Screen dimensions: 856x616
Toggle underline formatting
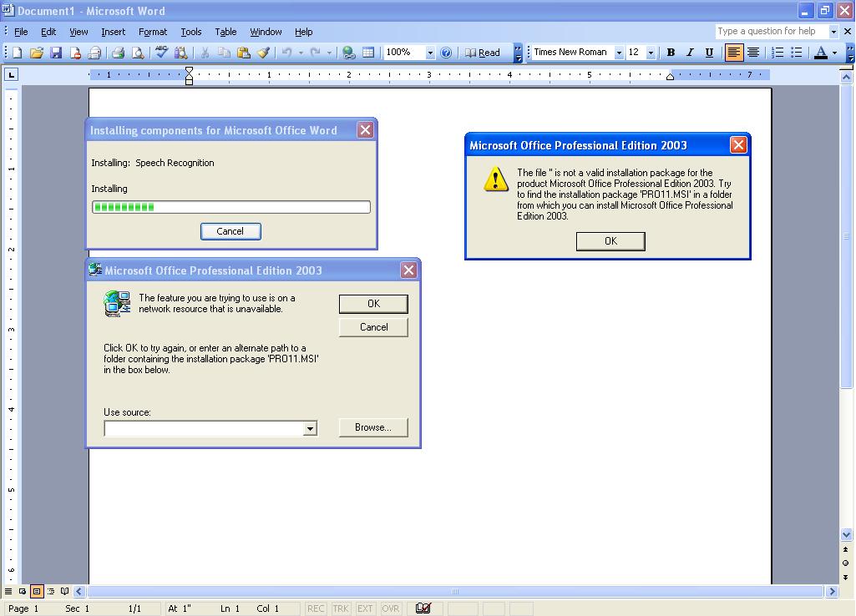pyautogui.click(x=709, y=53)
